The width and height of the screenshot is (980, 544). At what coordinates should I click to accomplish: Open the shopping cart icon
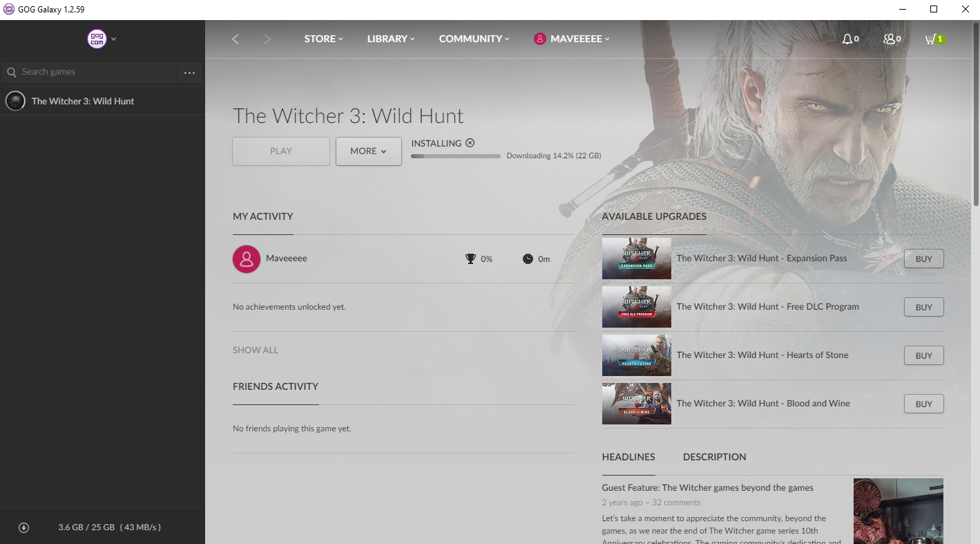(930, 39)
